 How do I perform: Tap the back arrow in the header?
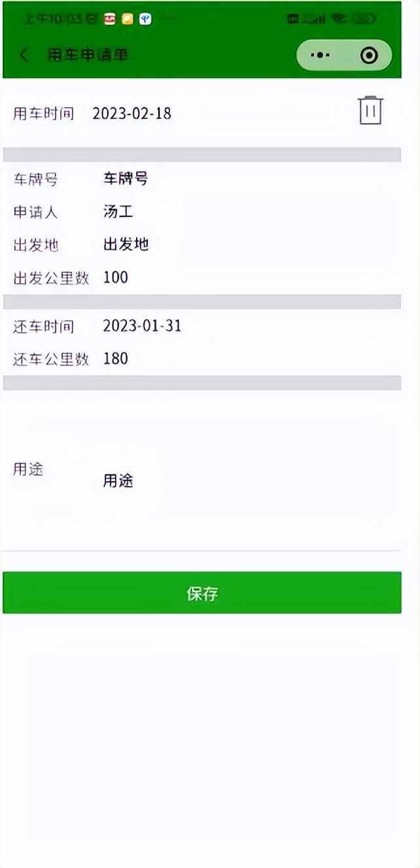coord(24,55)
